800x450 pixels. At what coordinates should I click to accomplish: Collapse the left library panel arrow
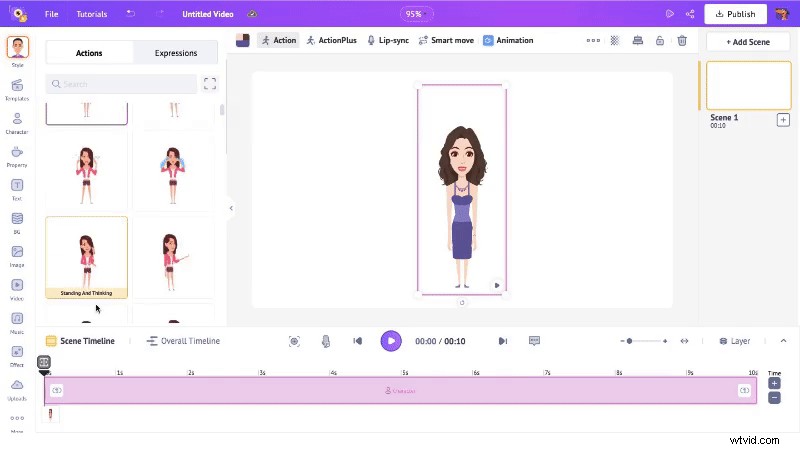pyautogui.click(x=231, y=208)
